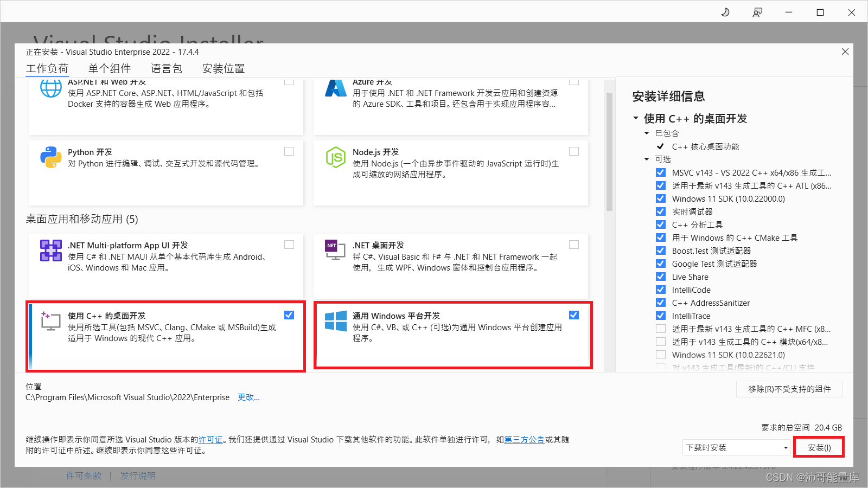
Task: Uncheck the Just-In-Time debugger option (实时调试器)
Action: pos(661,211)
